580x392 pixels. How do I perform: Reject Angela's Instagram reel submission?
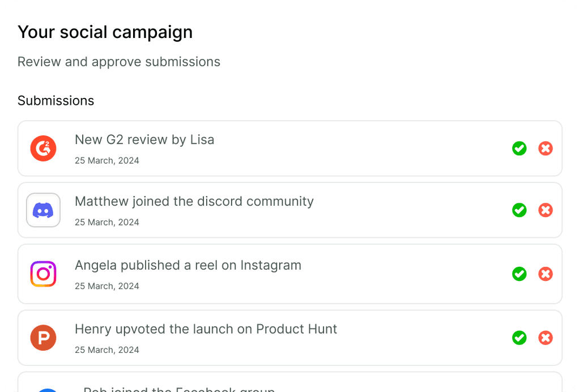pos(545,274)
